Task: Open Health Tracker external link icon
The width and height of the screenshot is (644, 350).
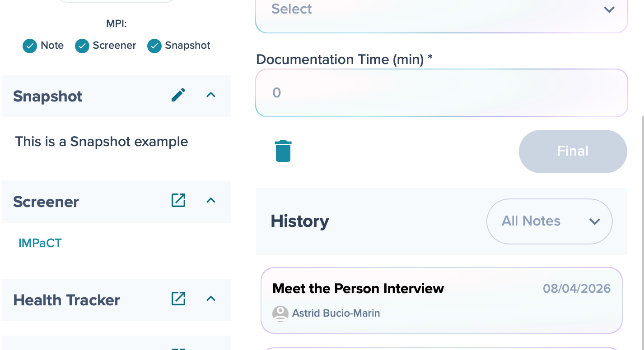Action: 178,299
